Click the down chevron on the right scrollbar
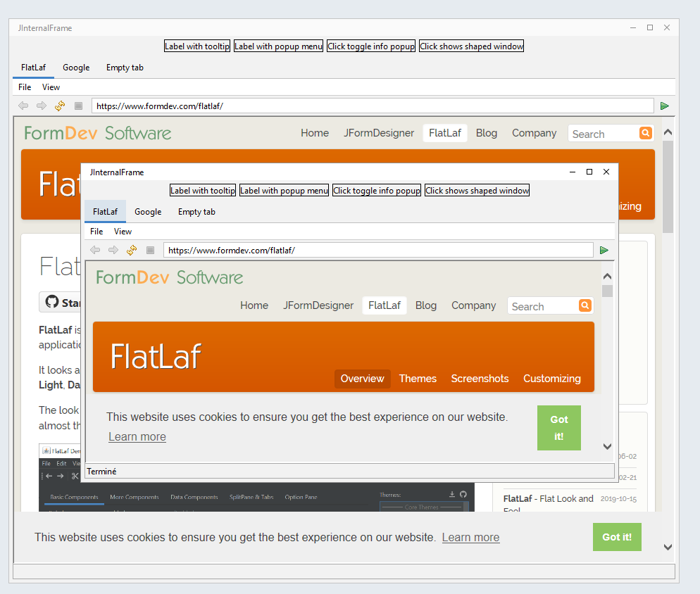The width and height of the screenshot is (700, 594). click(606, 447)
